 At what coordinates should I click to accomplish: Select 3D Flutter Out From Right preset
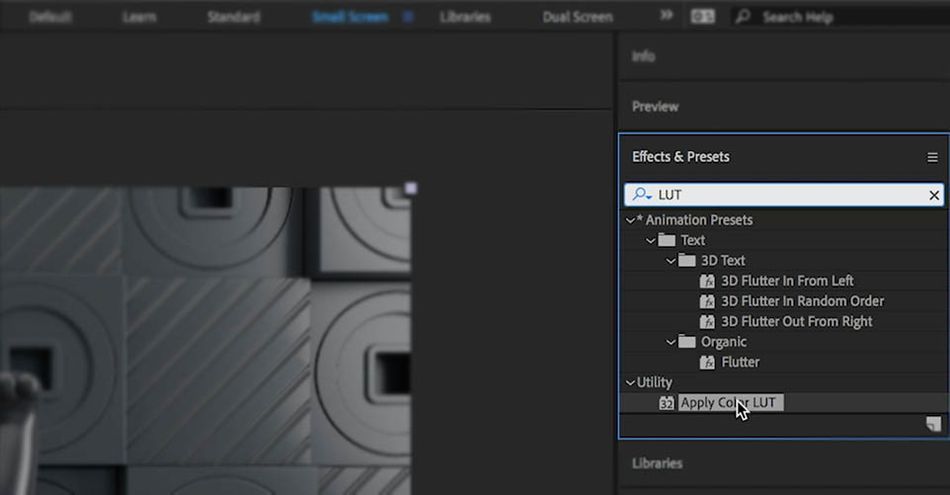797,322
